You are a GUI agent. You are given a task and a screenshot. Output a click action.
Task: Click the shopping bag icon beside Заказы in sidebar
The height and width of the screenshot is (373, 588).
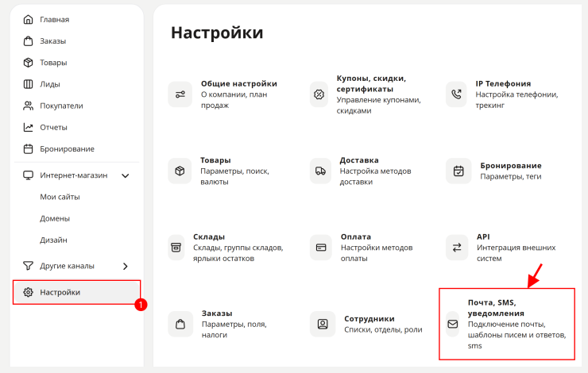point(28,40)
